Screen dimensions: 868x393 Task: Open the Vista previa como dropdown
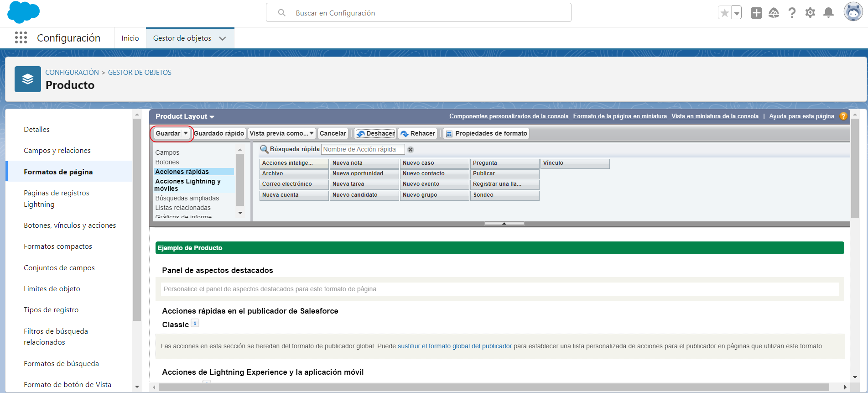coord(282,133)
